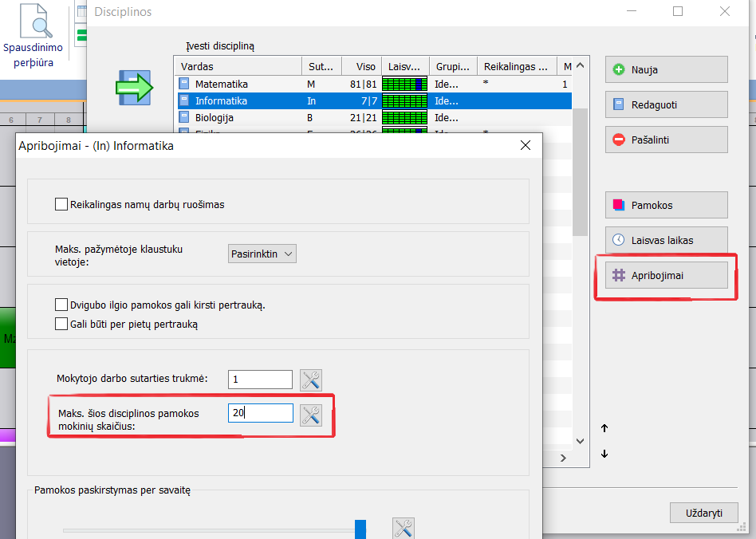Click the Grupi... column header
Image resolution: width=756 pixels, height=539 pixels.
point(453,66)
